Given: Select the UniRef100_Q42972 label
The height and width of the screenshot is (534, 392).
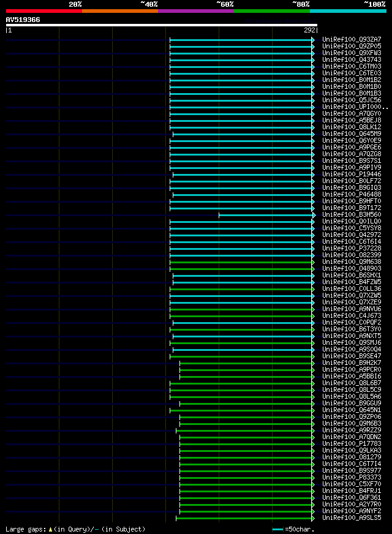Looking at the screenshot, I should coord(352,235).
